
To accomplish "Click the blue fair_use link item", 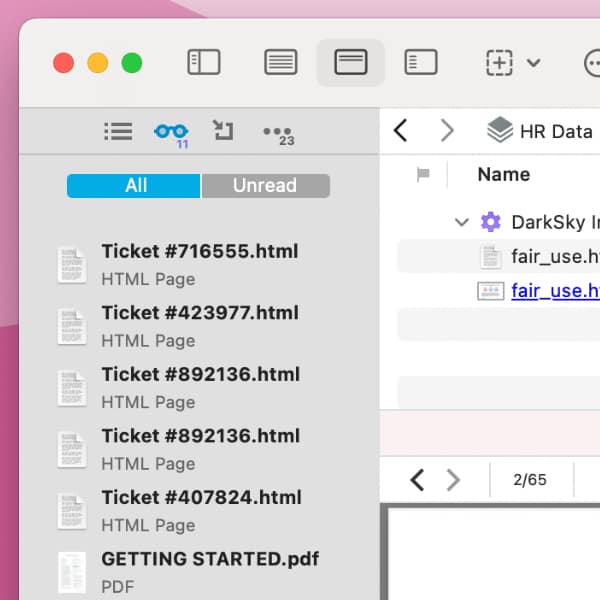I will [x=554, y=291].
